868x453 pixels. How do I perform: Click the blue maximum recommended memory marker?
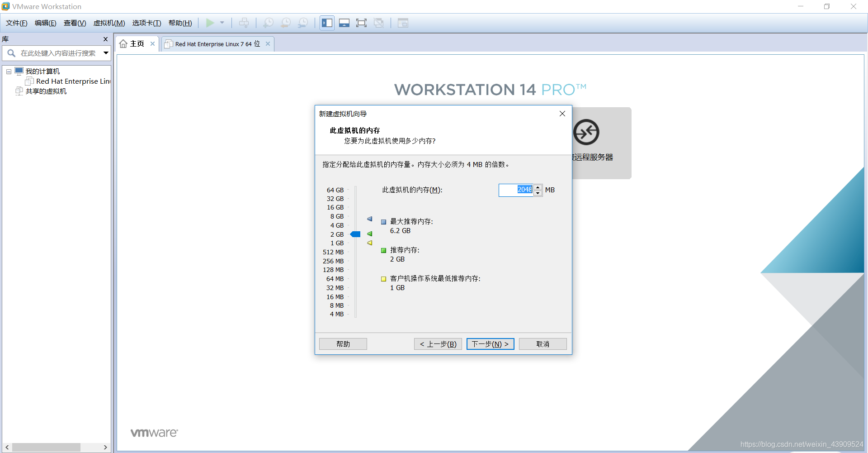click(370, 219)
